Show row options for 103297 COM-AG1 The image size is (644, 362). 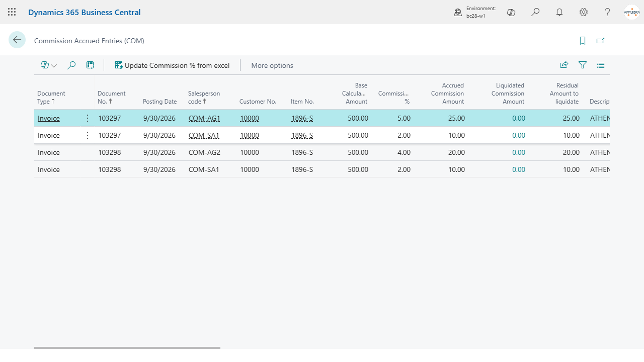pos(88,118)
